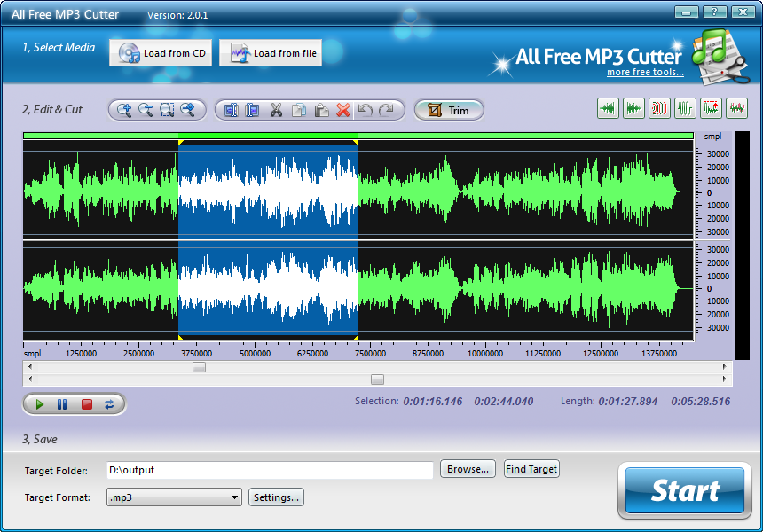Click the Load from file button
Image resolution: width=763 pixels, height=532 pixels.
tap(271, 53)
